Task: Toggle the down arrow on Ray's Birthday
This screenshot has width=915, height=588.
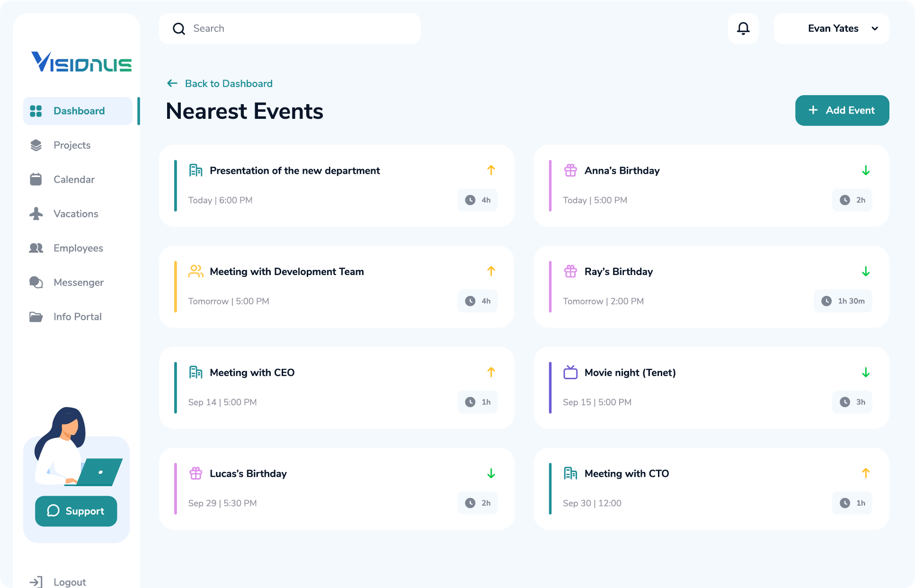Action: [x=866, y=271]
